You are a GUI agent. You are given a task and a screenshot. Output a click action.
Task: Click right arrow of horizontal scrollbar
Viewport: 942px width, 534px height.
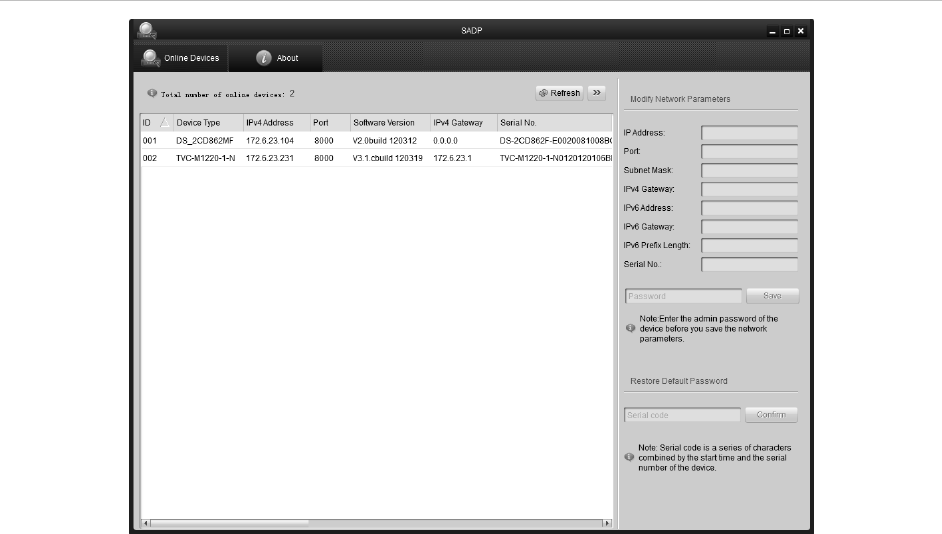tap(607, 523)
